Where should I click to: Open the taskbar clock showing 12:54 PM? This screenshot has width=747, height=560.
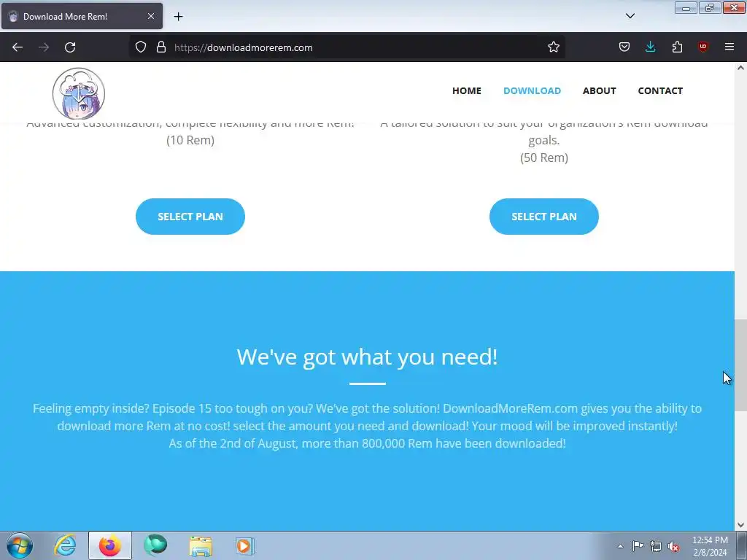[x=710, y=546]
